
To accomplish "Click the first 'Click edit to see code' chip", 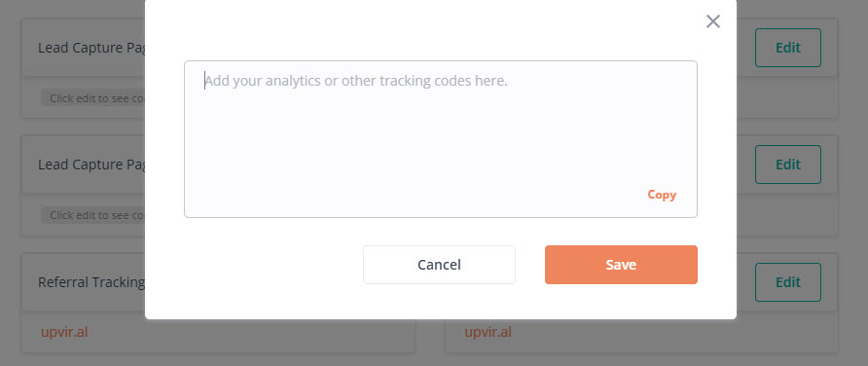I will coord(93,98).
